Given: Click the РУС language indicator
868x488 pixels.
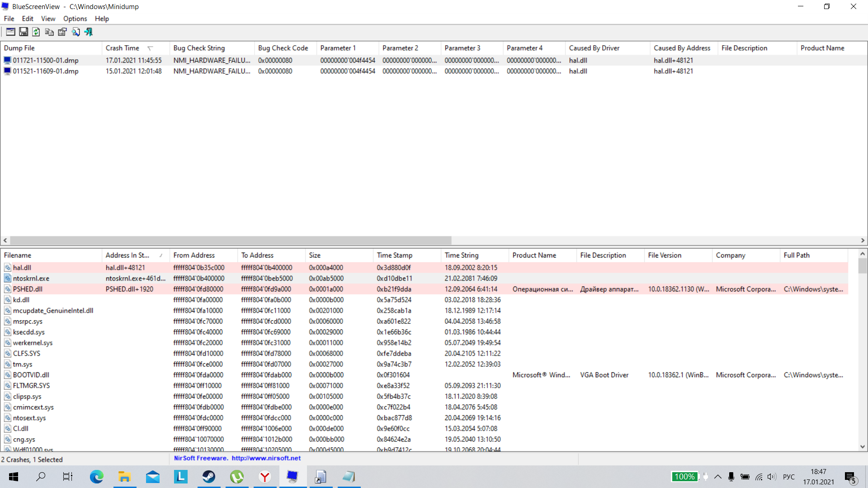Looking at the screenshot, I should point(788,477).
